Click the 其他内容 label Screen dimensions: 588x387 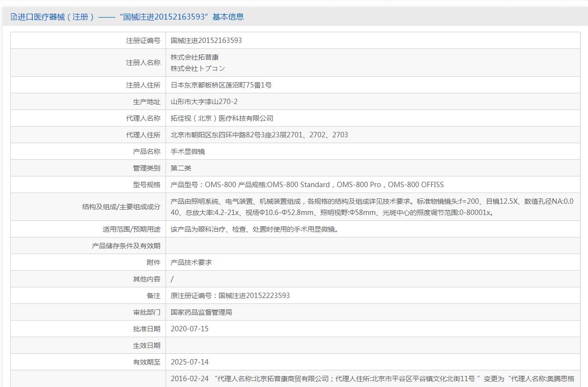(x=147, y=279)
